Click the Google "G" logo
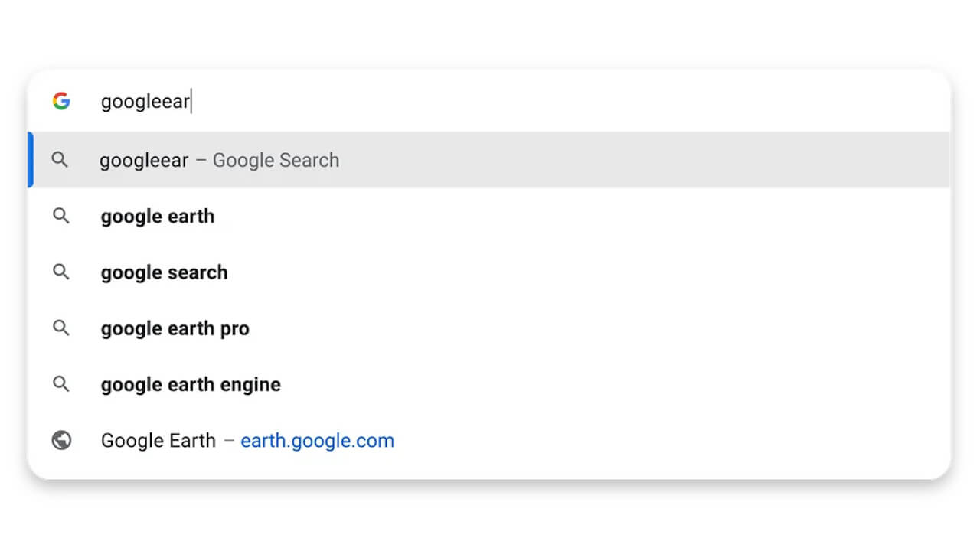 (x=61, y=101)
